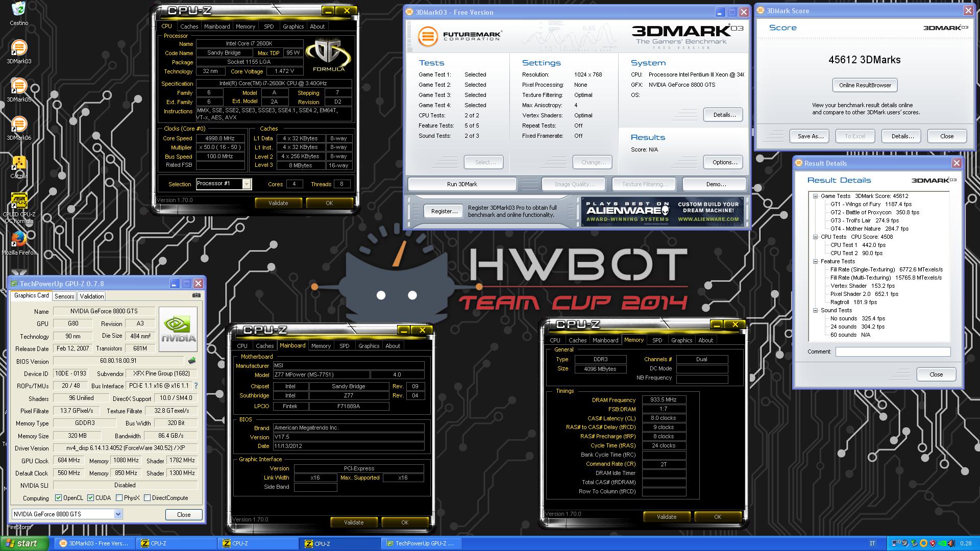Click Bus Interface question mark help icon

[195, 386]
